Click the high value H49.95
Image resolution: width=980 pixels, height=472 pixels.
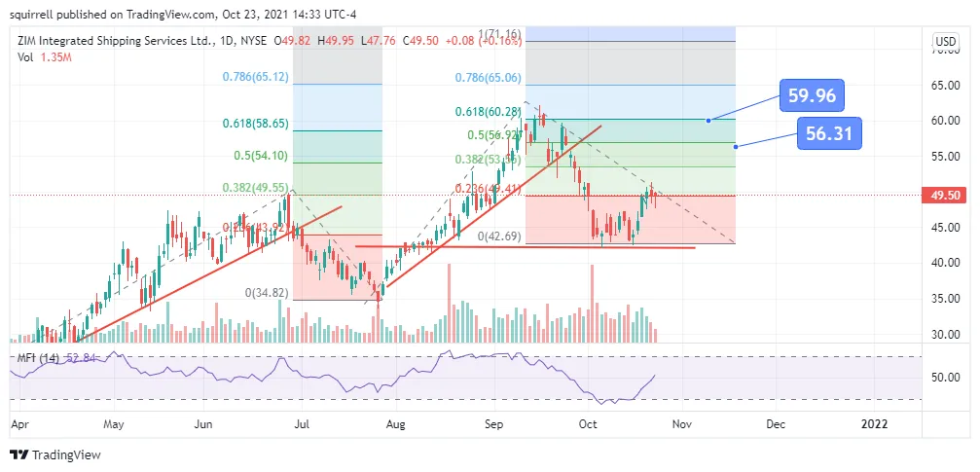pos(337,41)
